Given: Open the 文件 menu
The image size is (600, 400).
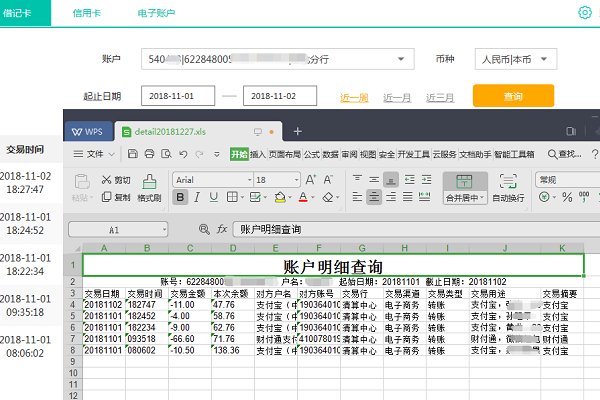Looking at the screenshot, I should point(95,154).
